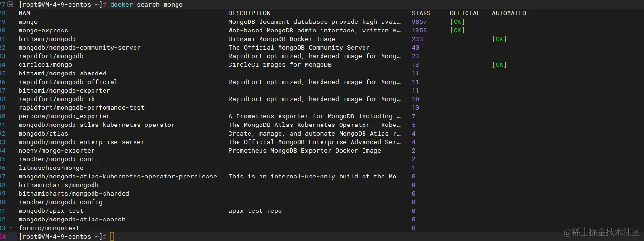Click the [OK] official marker for mongo
The width and height of the screenshot is (644, 241).
pyautogui.click(x=457, y=21)
